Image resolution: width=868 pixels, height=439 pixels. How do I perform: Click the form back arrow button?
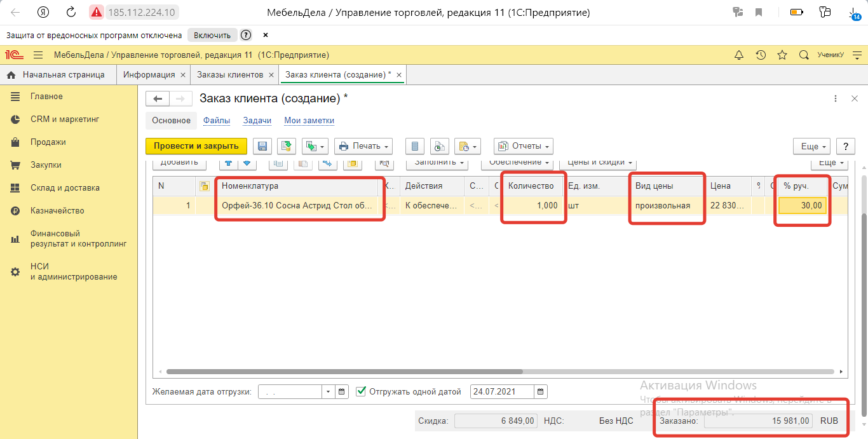pos(158,98)
